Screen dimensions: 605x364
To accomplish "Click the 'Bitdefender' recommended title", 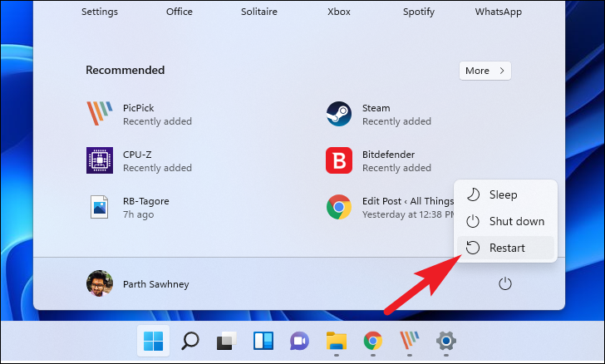I will [388, 155].
